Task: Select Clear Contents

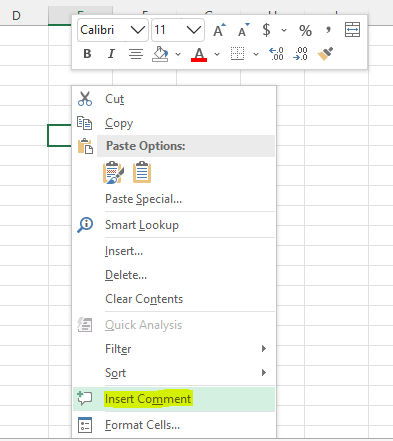Action: [174, 299]
